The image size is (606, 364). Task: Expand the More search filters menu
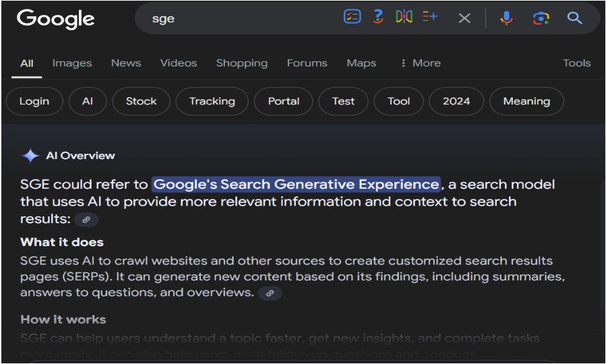421,63
